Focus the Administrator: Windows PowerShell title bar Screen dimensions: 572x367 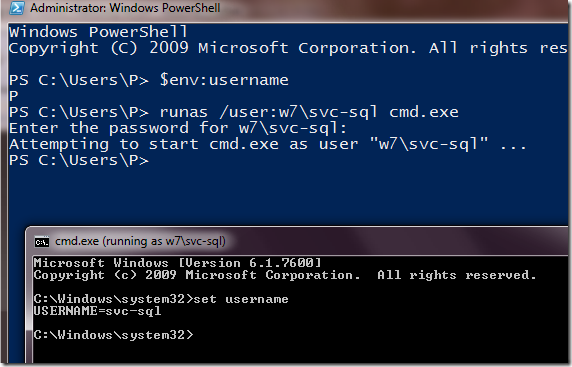pos(286,8)
